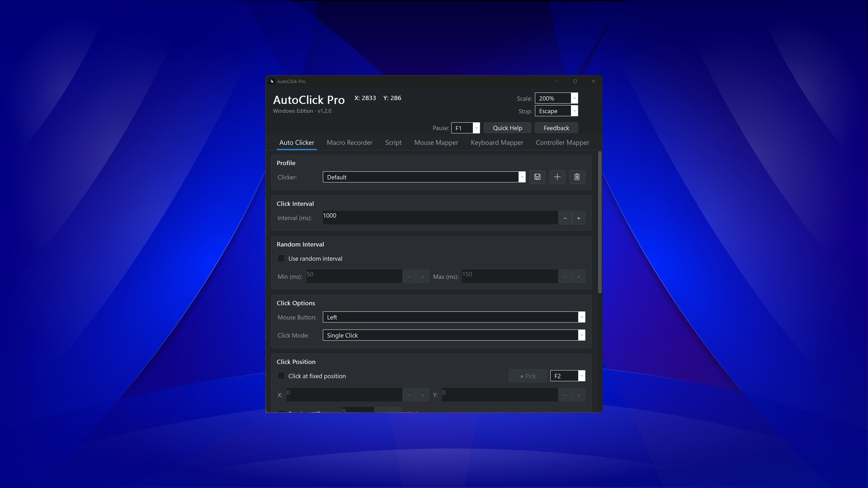Increase the X position value
The image size is (868, 488).
(423, 395)
